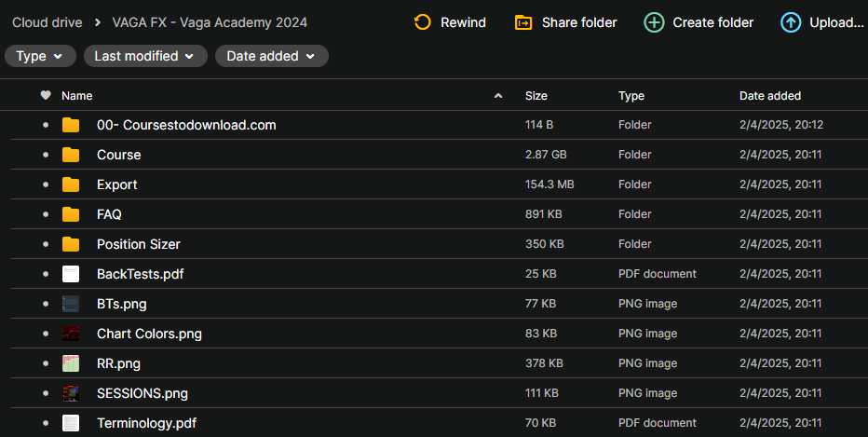Sort by the Type column header
The height and width of the screenshot is (437, 868).
tap(631, 96)
